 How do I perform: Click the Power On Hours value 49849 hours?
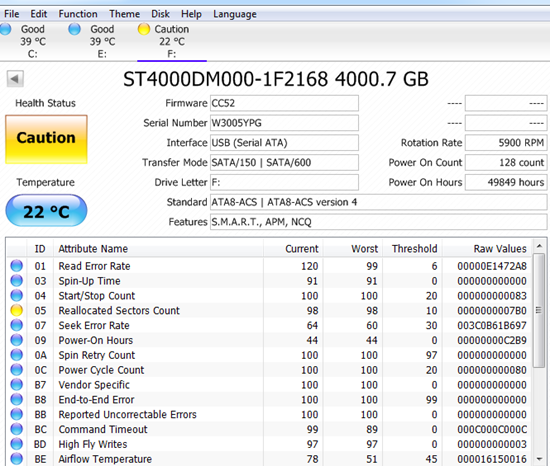(x=506, y=182)
